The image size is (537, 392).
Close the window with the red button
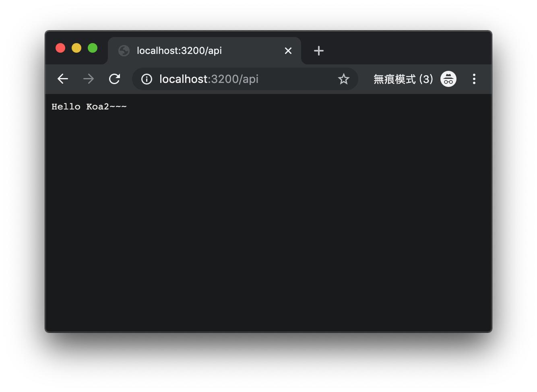coord(60,48)
